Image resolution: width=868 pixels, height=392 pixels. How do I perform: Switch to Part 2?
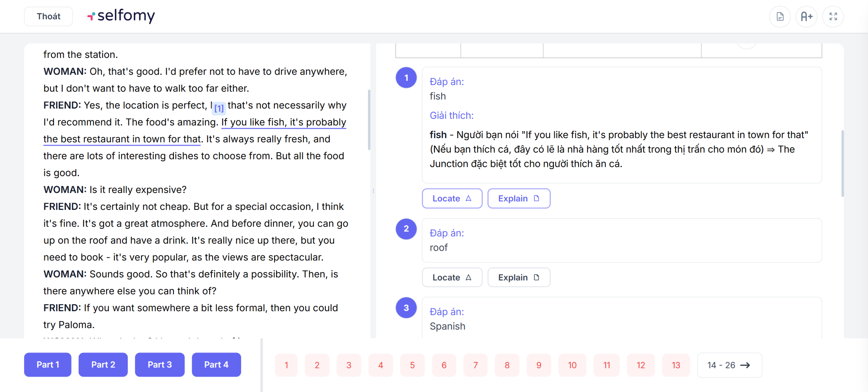coord(103,365)
